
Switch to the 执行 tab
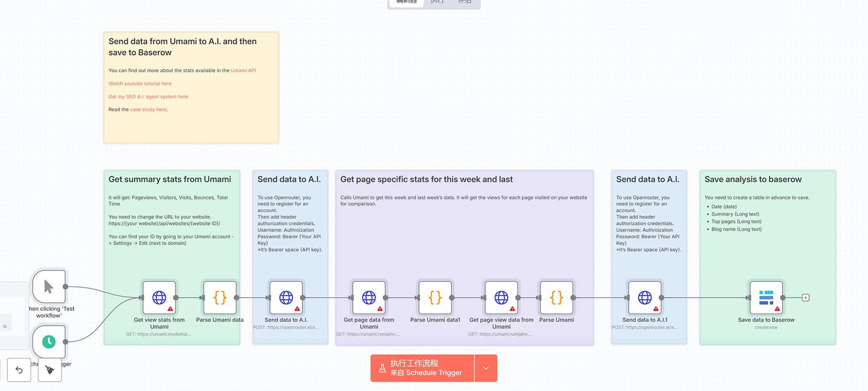click(x=437, y=2)
